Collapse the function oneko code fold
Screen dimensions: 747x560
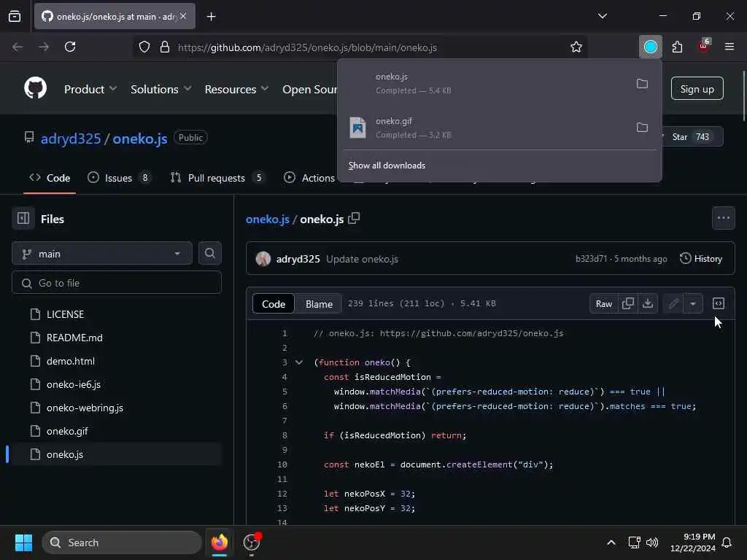click(x=298, y=362)
